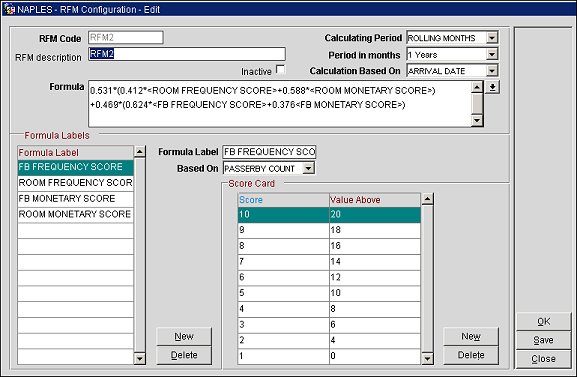This screenshot has width=577, height=377.
Task: Click the RFM description field
Action: [187, 54]
